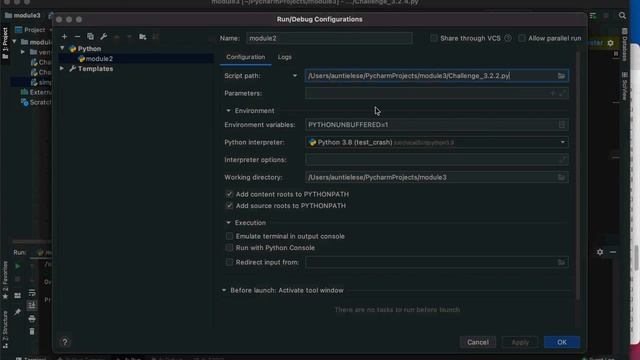Open Database tool window sidebar
This screenshot has width=640, height=360.
624,44
